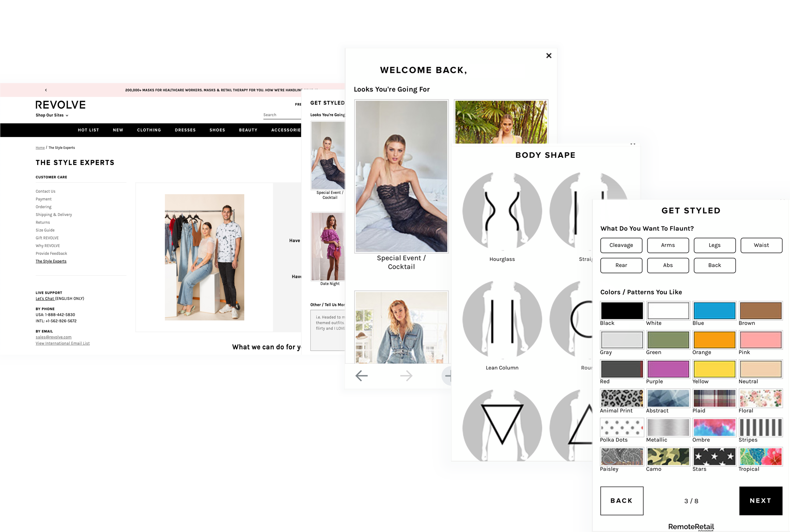Toggle the Abs flaunt option
790x532 pixels.
667,265
